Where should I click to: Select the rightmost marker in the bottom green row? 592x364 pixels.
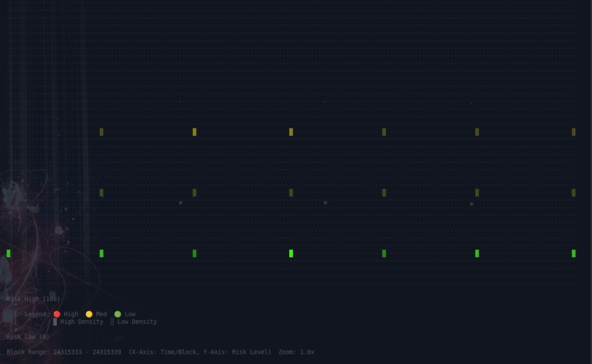574,253
